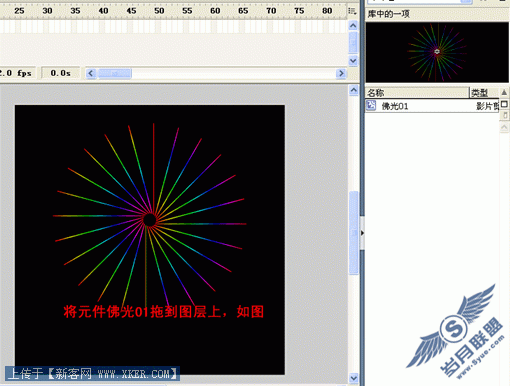This screenshot has width=510, height=386.
Task: Click the library preview thumbnail
Action: (x=437, y=52)
